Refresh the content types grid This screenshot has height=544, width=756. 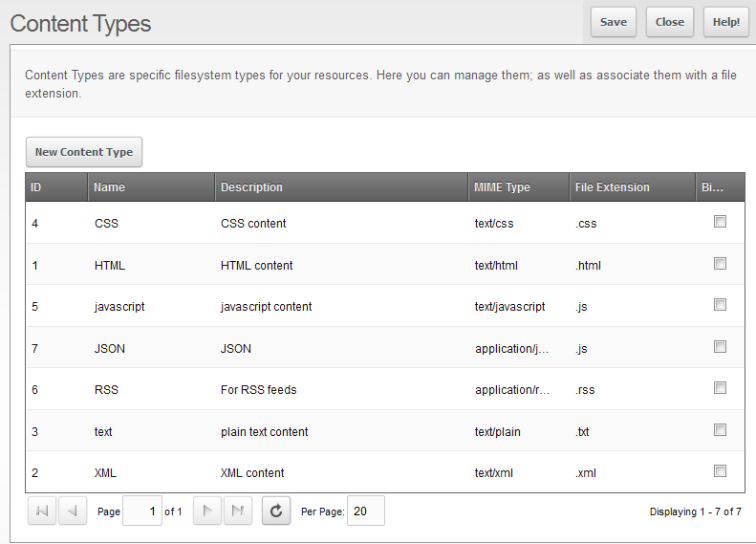(275, 511)
